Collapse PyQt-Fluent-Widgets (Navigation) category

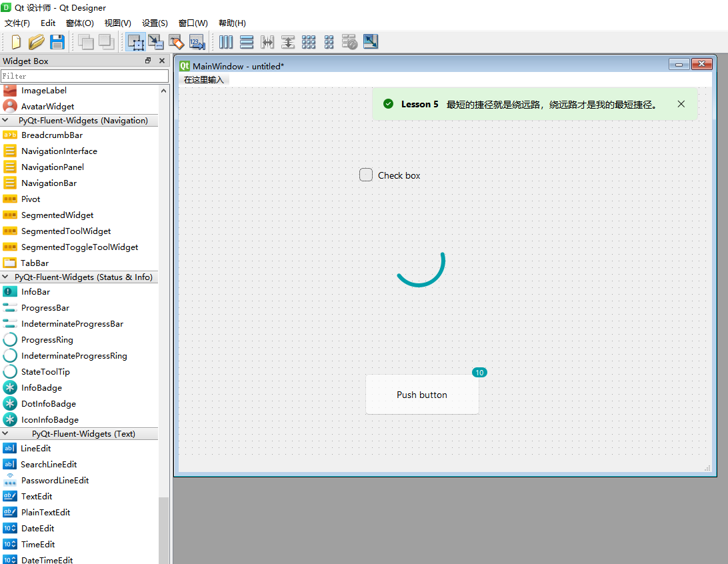(5, 120)
